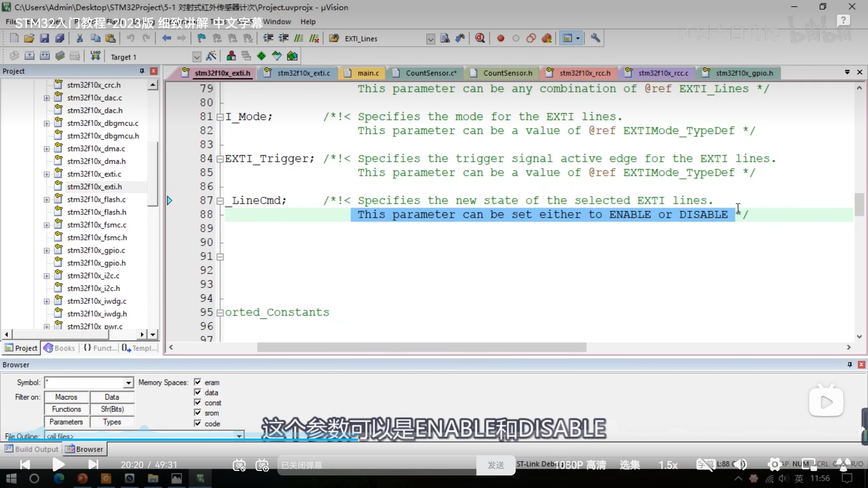The height and width of the screenshot is (488, 868).
Task: Open the Target 1 dropdown
Action: [197, 57]
